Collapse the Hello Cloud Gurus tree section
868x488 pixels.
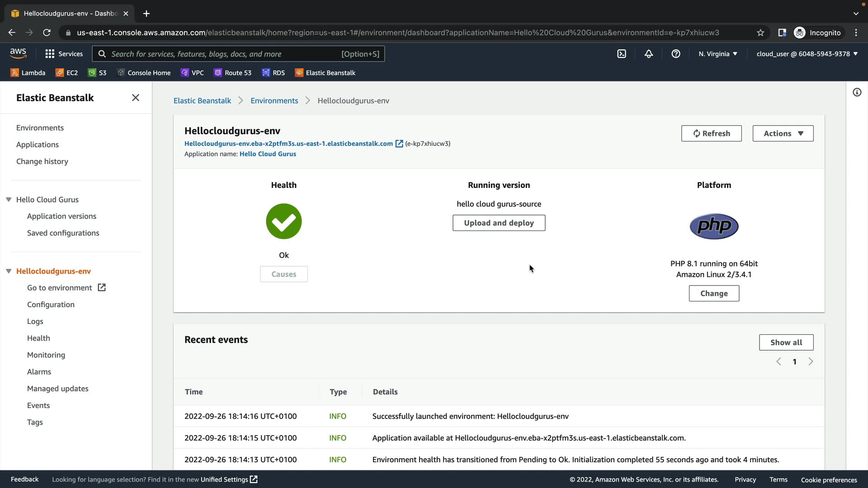tap(9, 200)
